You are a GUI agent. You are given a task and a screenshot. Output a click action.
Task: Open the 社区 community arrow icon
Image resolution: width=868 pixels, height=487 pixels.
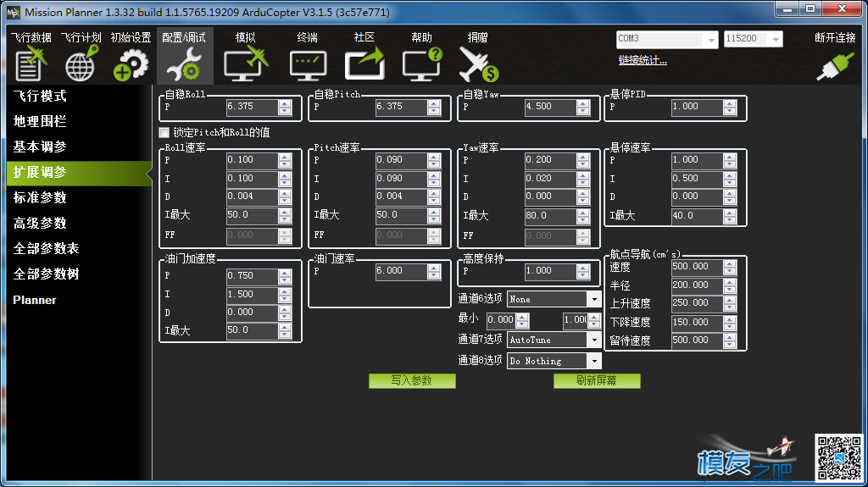pos(364,64)
